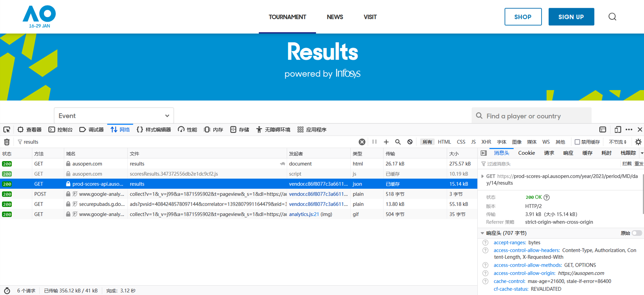Image resolution: width=644 pixels, height=295 pixels.
Task: Click help icon next to accept-ranges header
Action: [x=486, y=243]
